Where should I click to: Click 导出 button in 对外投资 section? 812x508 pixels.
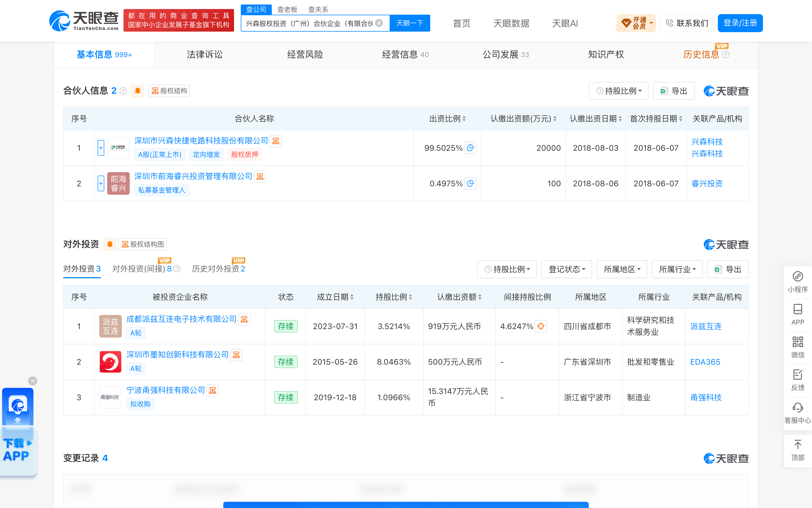(728, 270)
